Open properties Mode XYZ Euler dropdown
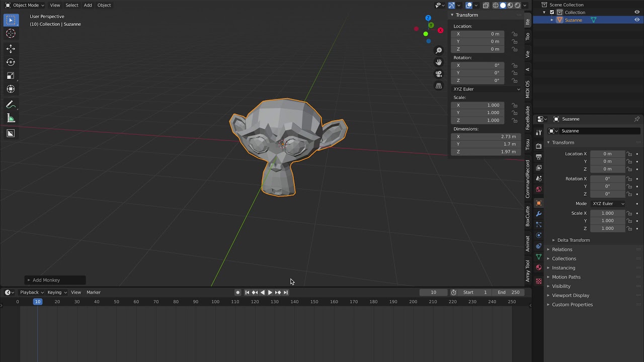The image size is (644, 362). point(608,204)
